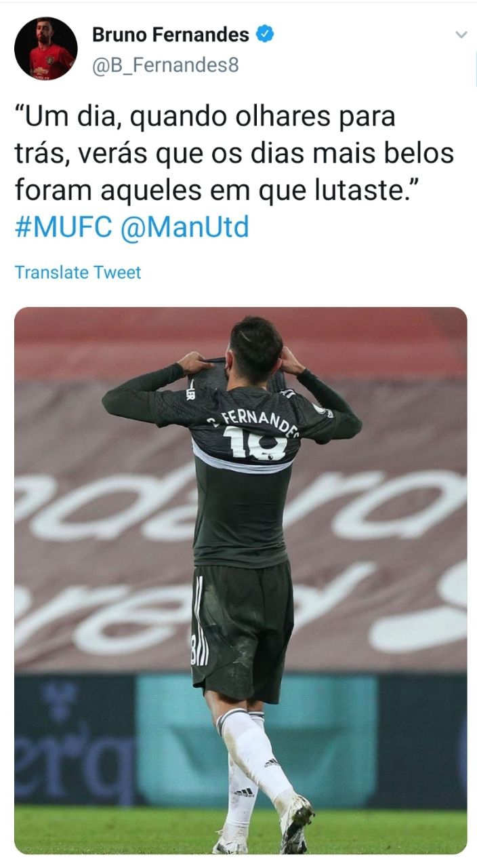
Task: Click the blue verified badge
Action: [265, 33]
